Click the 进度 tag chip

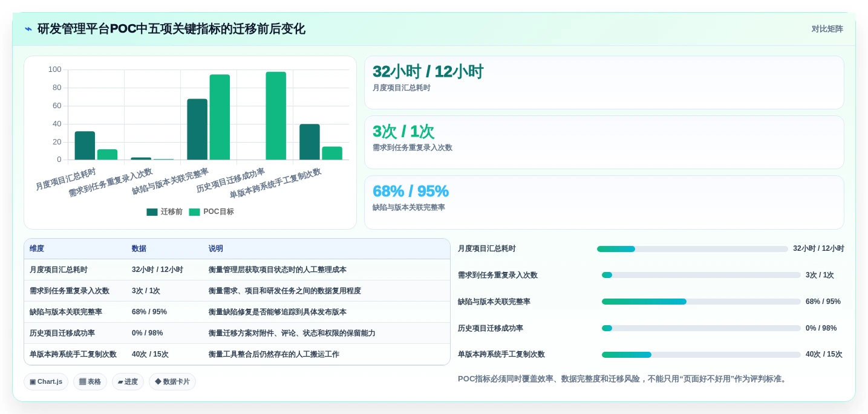click(x=128, y=382)
